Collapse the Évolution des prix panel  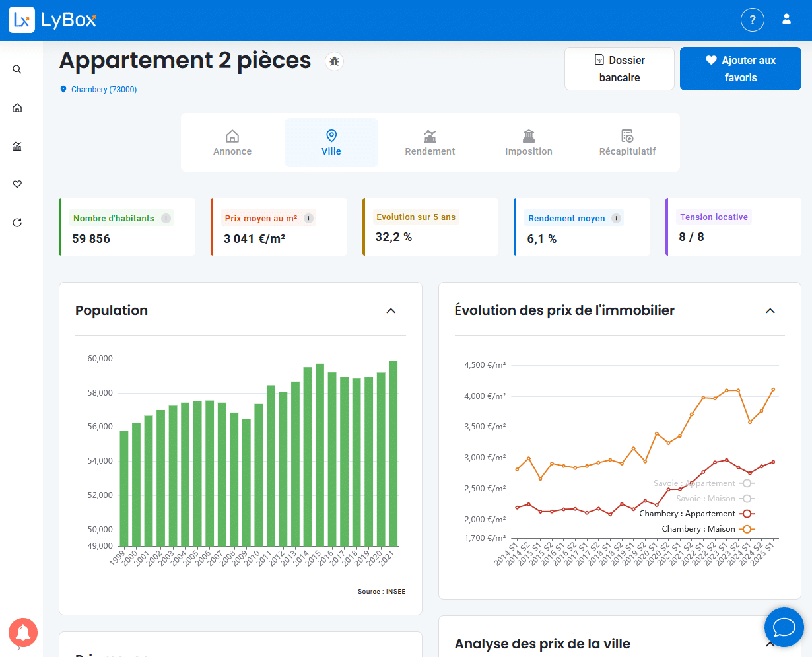769,310
